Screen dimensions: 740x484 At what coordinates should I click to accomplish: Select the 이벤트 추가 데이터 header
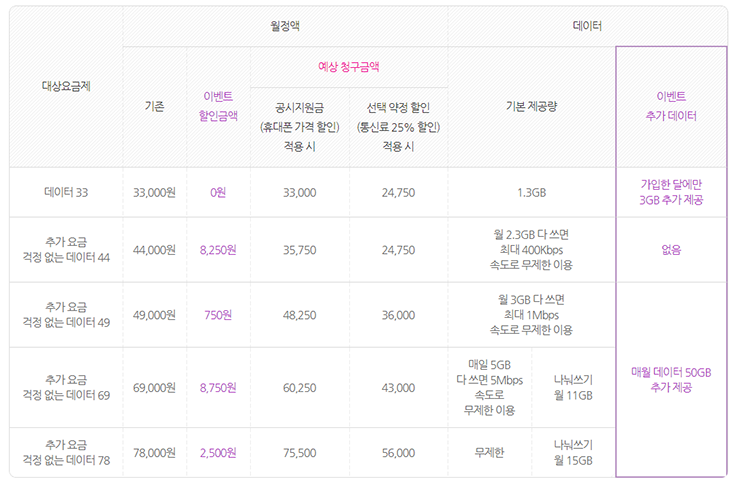(671, 106)
